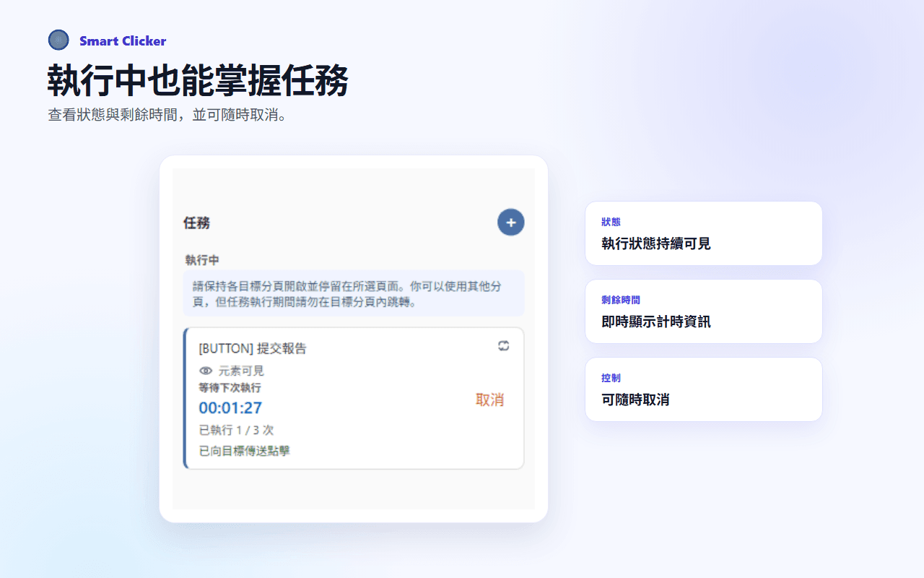This screenshot has width=924, height=578.
Task: Click the Smart Clicker brand name
Action: (123, 40)
